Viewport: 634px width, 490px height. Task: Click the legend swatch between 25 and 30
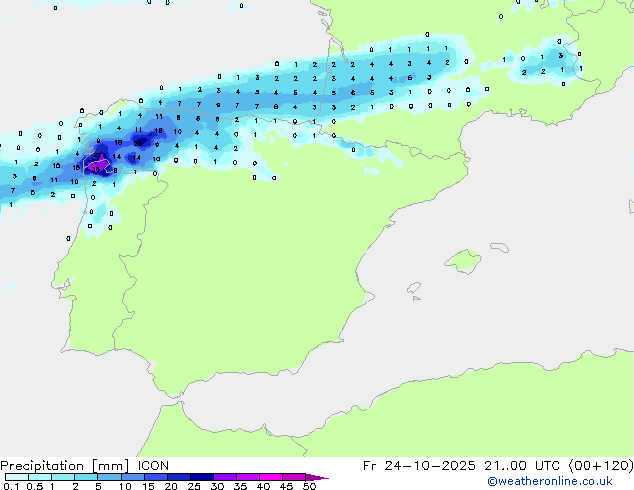coord(201,477)
